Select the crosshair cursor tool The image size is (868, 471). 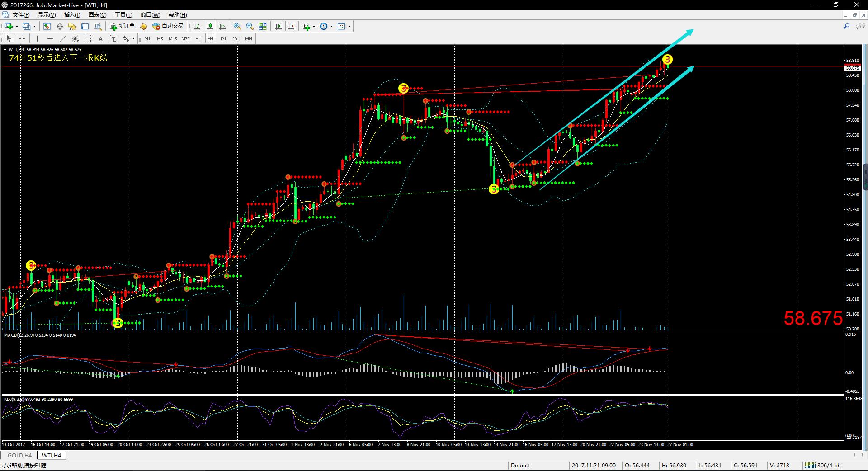[22, 39]
